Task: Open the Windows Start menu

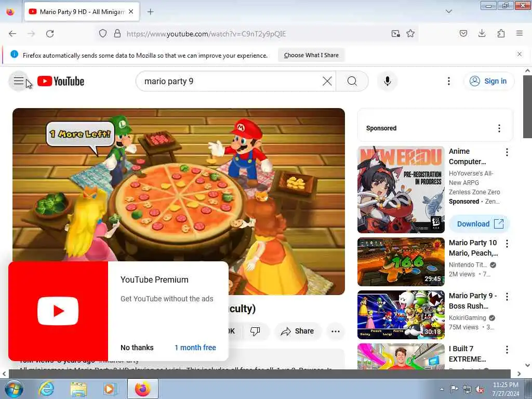Action: click(x=14, y=389)
